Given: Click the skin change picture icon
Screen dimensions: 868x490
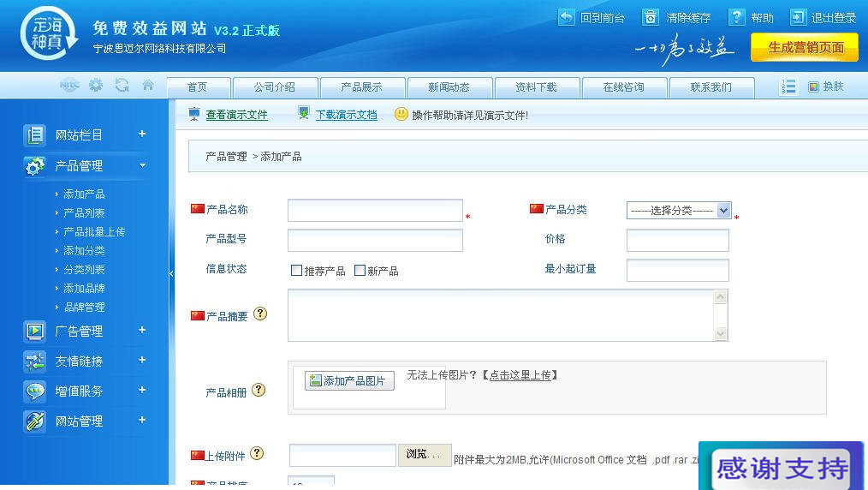Looking at the screenshot, I should click(x=813, y=87).
